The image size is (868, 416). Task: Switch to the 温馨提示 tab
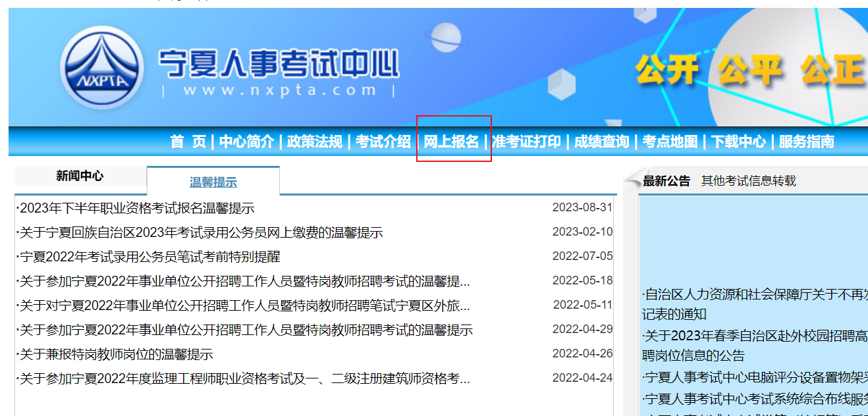[213, 182]
